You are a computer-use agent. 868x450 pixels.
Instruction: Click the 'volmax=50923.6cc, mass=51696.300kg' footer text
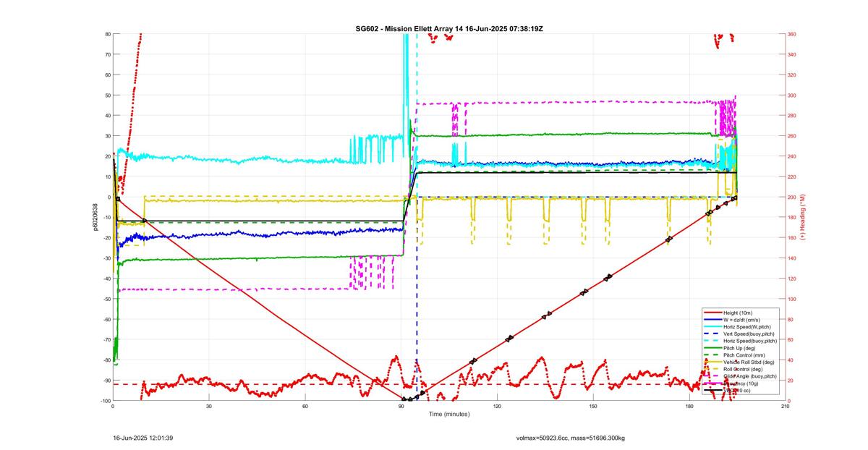571,438
